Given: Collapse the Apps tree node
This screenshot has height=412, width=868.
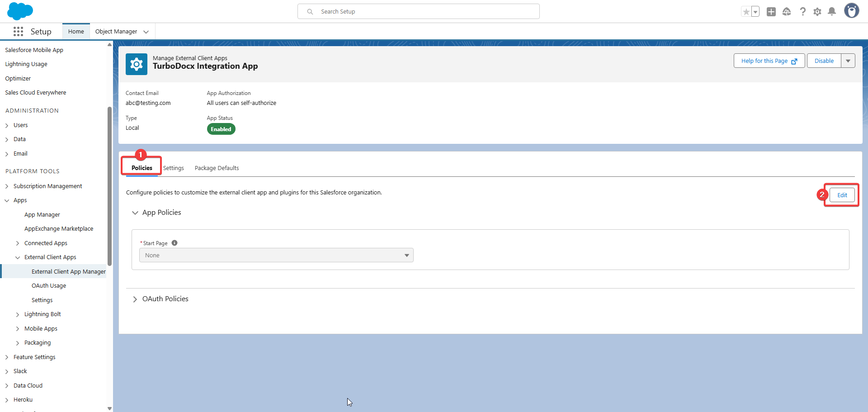Looking at the screenshot, I should [x=7, y=200].
